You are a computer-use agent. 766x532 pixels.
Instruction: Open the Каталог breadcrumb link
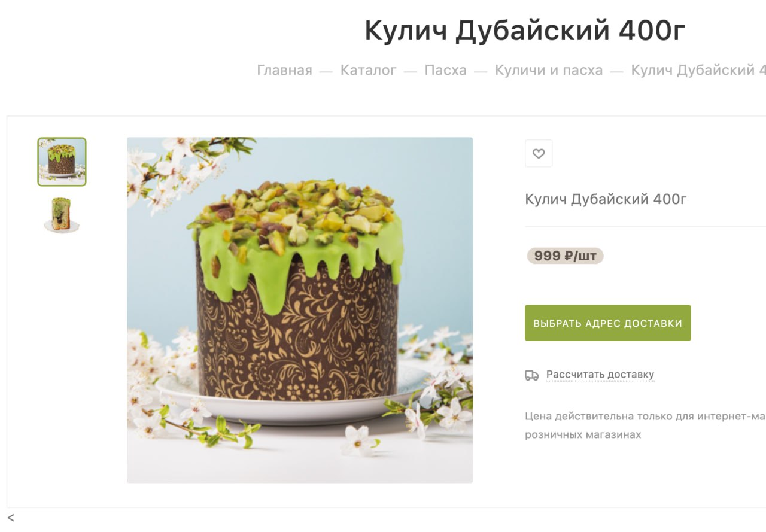[x=369, y=70]
